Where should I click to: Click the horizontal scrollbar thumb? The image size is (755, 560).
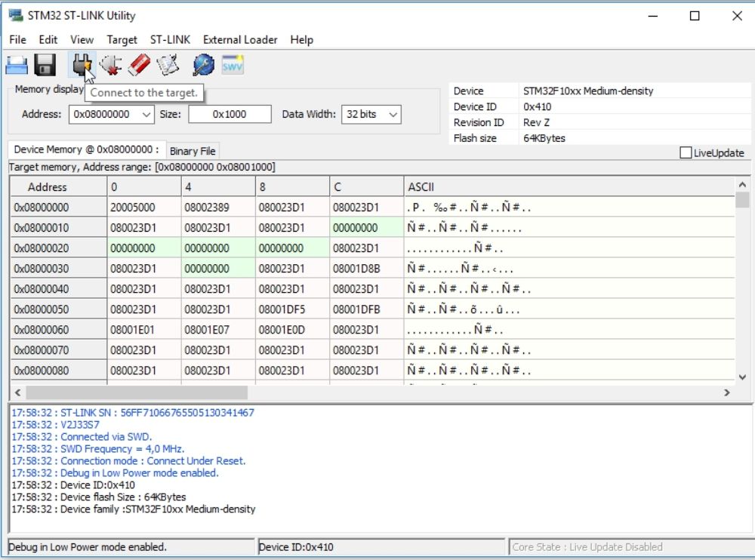(x=137, y=392)
